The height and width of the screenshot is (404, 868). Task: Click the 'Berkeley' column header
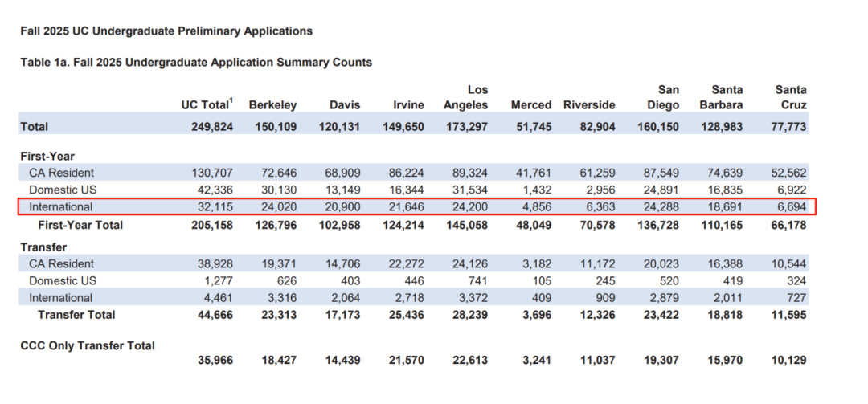[x=272, y=105]
